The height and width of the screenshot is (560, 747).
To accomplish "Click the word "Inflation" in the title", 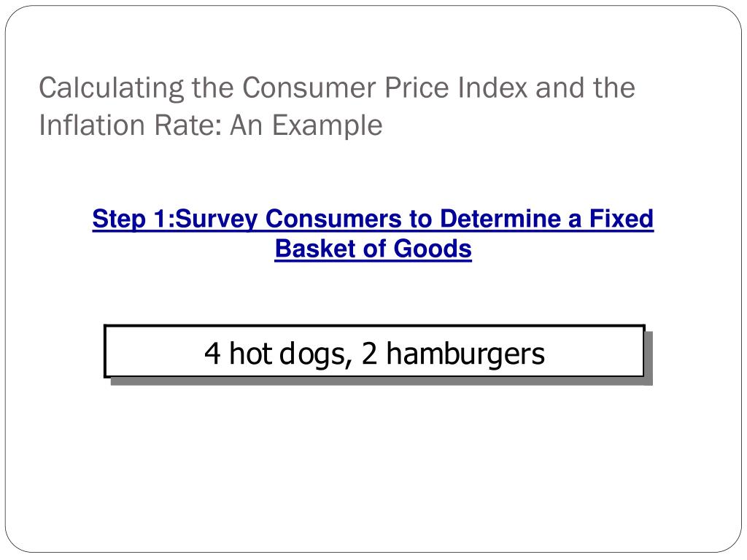I will coord(92,125).
